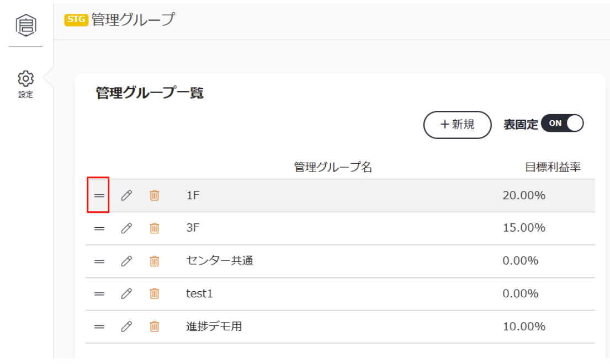Select the センター共通 group name
This screenshot has height=364, width=610.
(220, 261)
